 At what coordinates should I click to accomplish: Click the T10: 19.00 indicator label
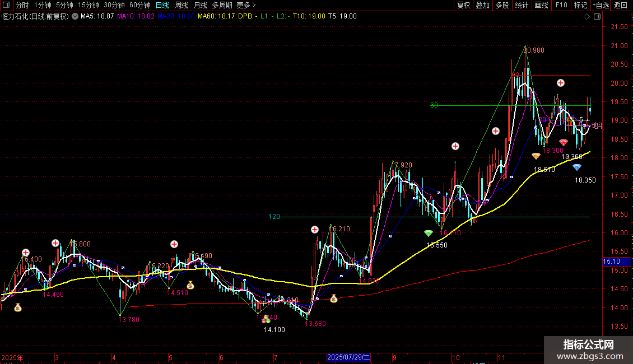(309, 16)
